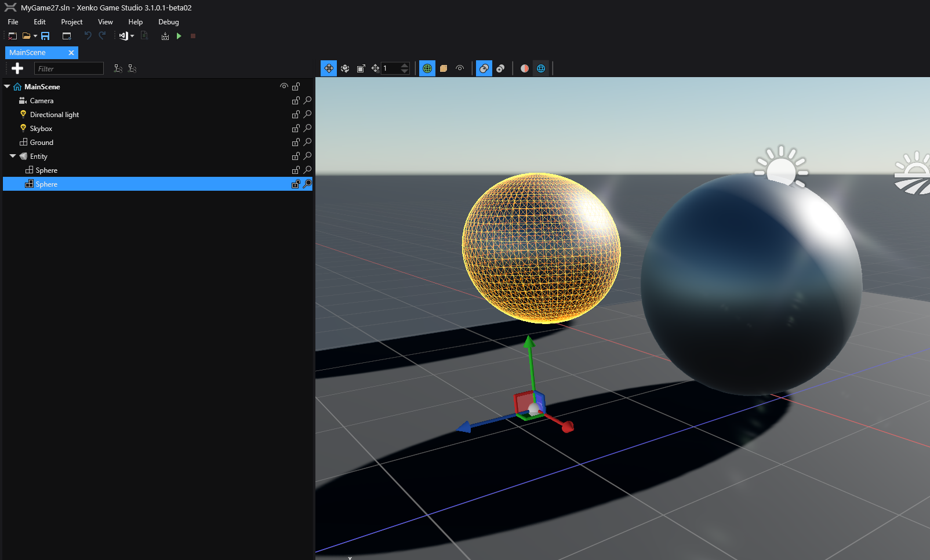Collapse the MainScene root node
930x560 pixels.
7,86
